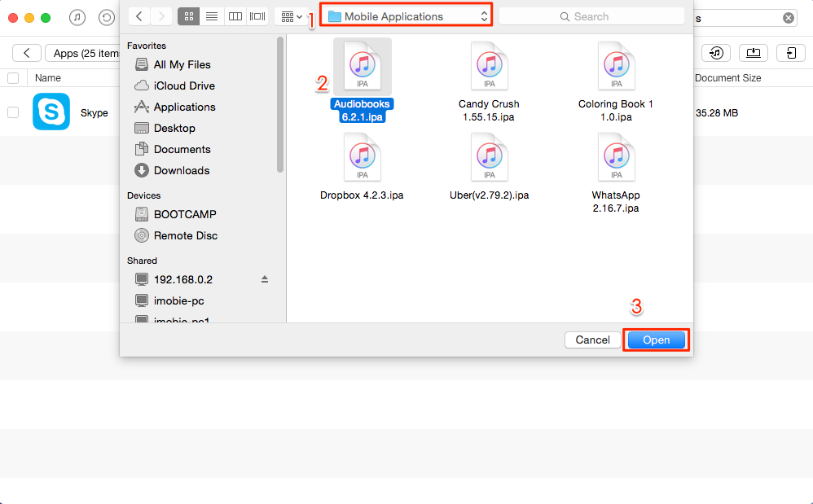The image size is (813, 504).
Task: Click the Cancel button
Action: pos(592,340)
